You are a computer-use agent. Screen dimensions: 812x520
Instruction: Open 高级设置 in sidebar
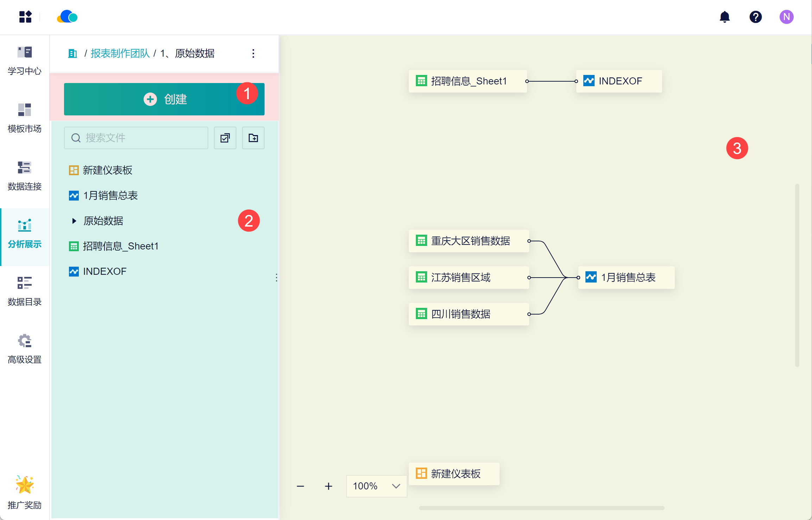(25, 349)
